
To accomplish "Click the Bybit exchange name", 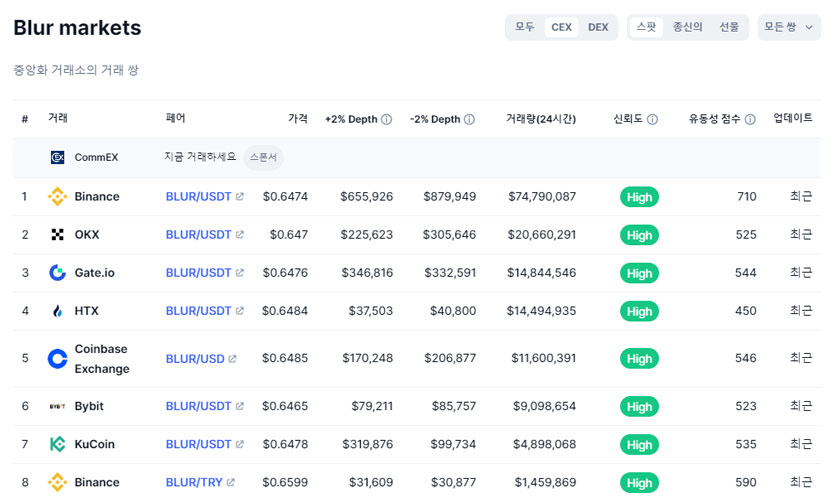I will 89,406.
